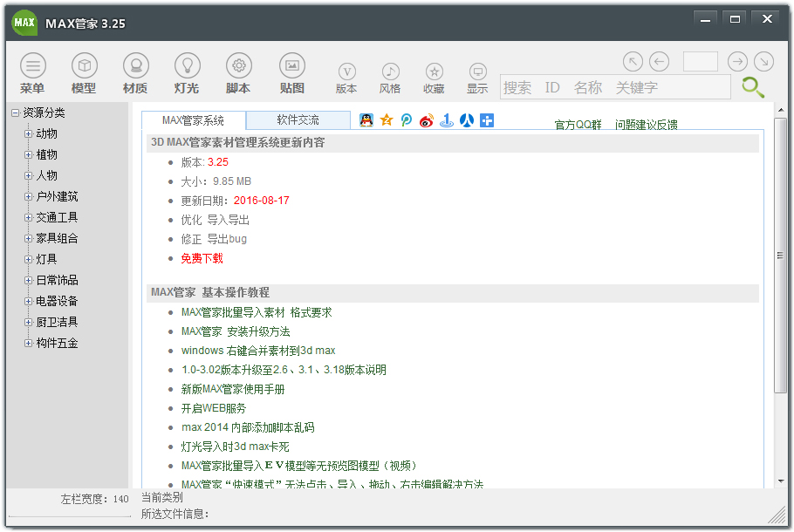Select the 灯光 lightbulb icon
Screen dimensions: 794x532
[x=188, y=65]
